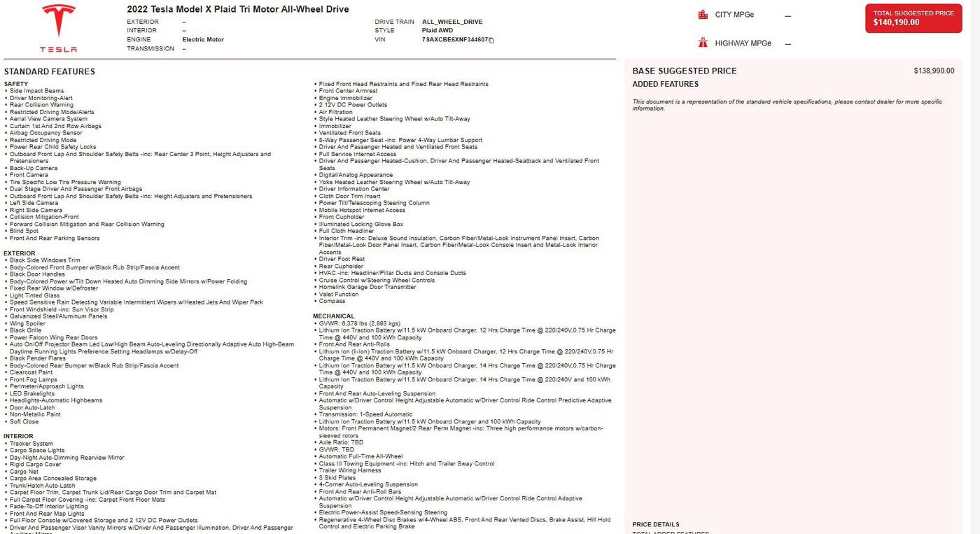Screen dimensions: 980x534
Task: Click the "Tracker System" feature
Action: (31, 444)
